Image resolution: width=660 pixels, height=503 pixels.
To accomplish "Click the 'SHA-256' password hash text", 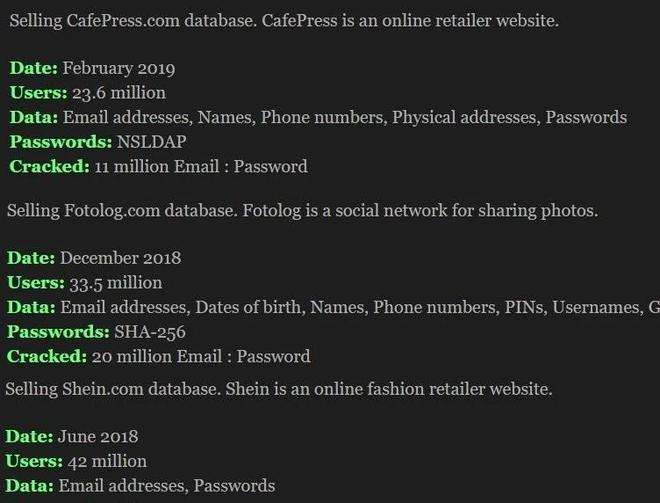I will 150,332.
